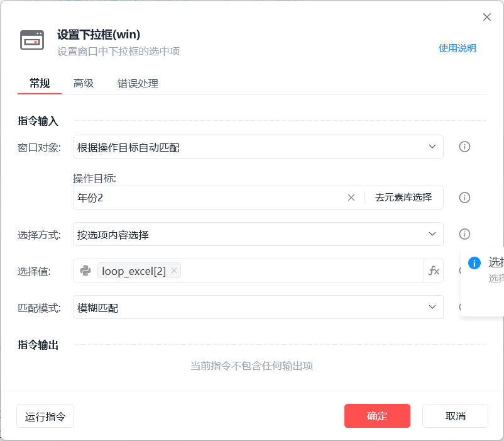Click the dropdown window icon beside the title
The height and width of the screenshot is (441, 504).
tap(32, 40)
